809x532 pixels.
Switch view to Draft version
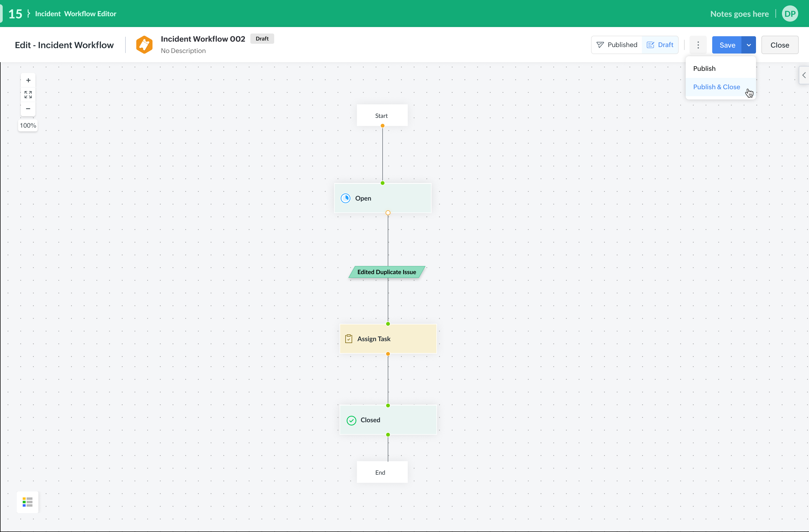pyautogui.click(x=660, y=45)
